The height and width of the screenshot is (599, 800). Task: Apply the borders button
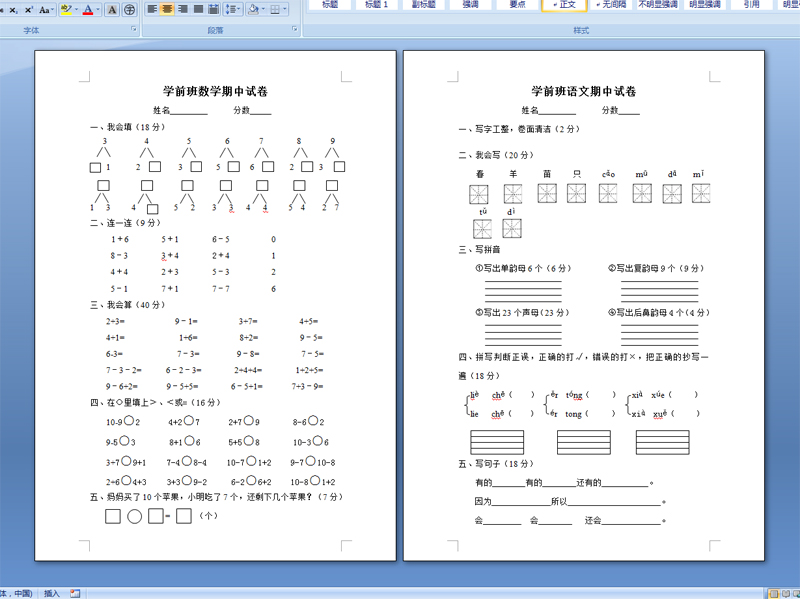pyautogui.click(x=274, y=9)
